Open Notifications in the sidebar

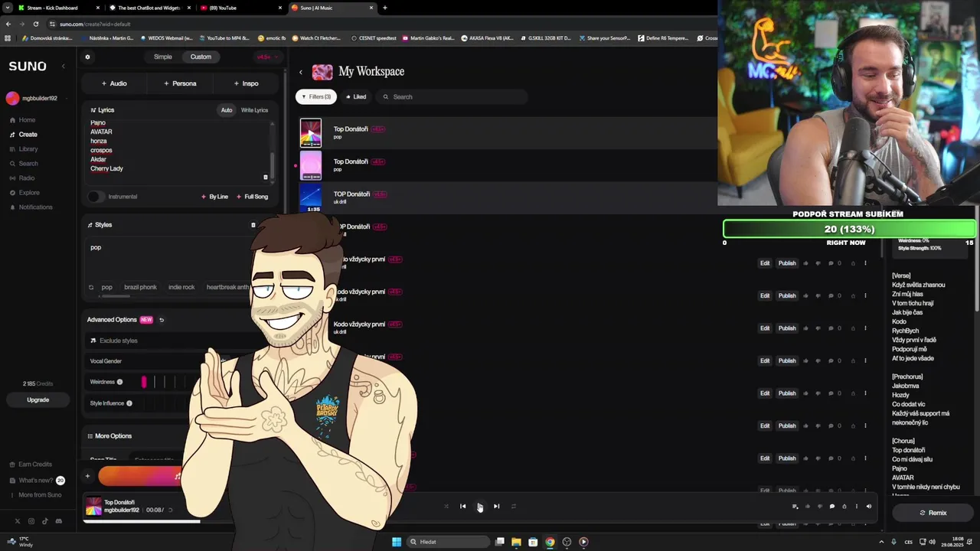point(31,207)
